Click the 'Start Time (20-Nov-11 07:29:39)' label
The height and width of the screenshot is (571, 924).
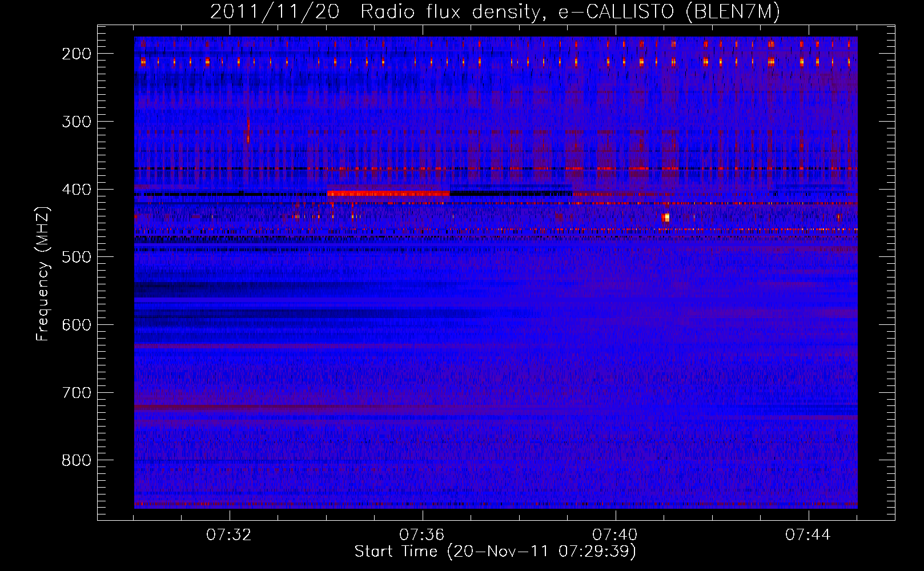point(495,552)
